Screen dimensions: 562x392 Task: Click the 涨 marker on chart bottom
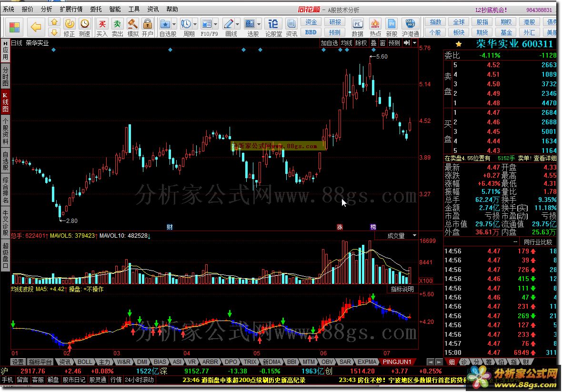pos(340,227)
